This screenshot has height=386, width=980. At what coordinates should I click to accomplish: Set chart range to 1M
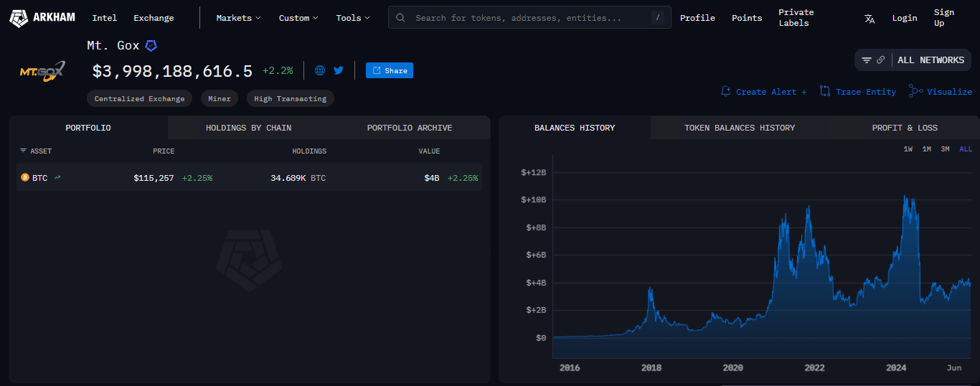(x=927, y=149)
